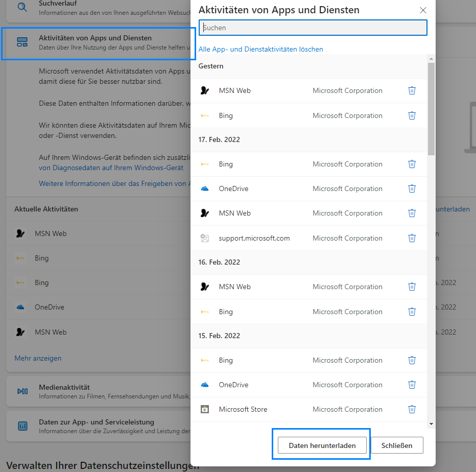Select the support.microsoft.com entry name
Screen dimensions: 476x472
pyautogui.click(x=254, y=238)
